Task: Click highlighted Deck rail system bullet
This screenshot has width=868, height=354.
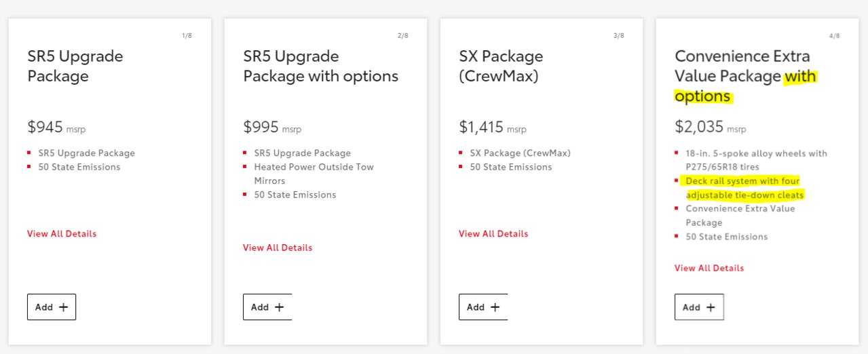Action: click(x=744, y=188)
